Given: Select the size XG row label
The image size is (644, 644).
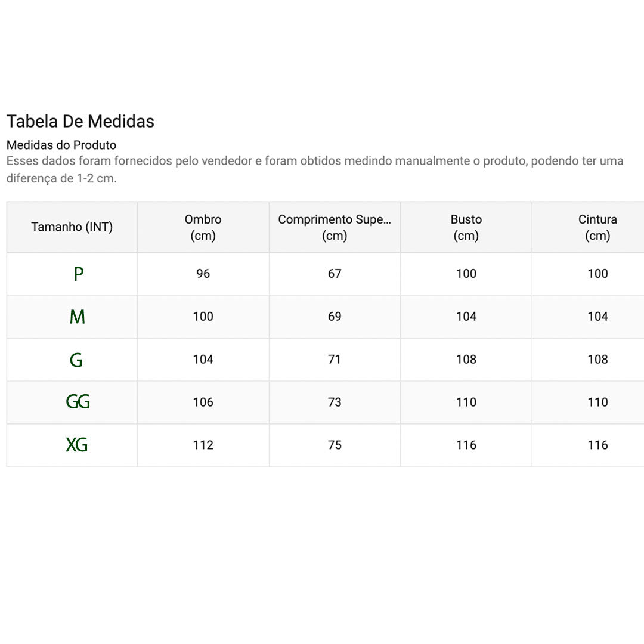Looking at the screenshot, I should [77, 445].
